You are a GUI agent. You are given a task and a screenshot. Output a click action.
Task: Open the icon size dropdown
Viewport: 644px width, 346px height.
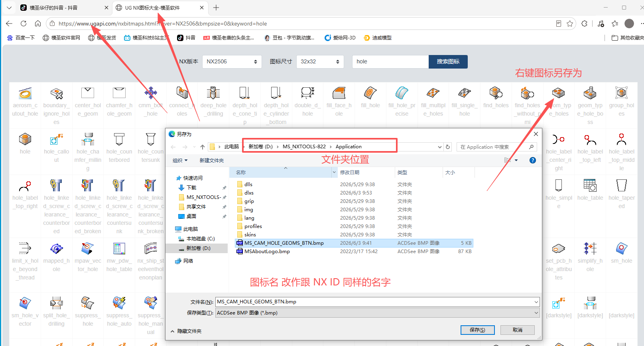(320, 62)
